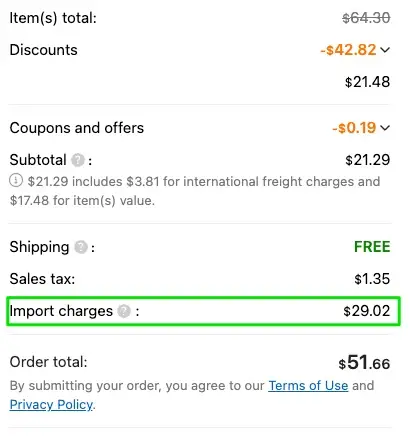Open the Terms of Use link
The height and width of the screenshot is (436, 418).
click(x=308, y=386)
